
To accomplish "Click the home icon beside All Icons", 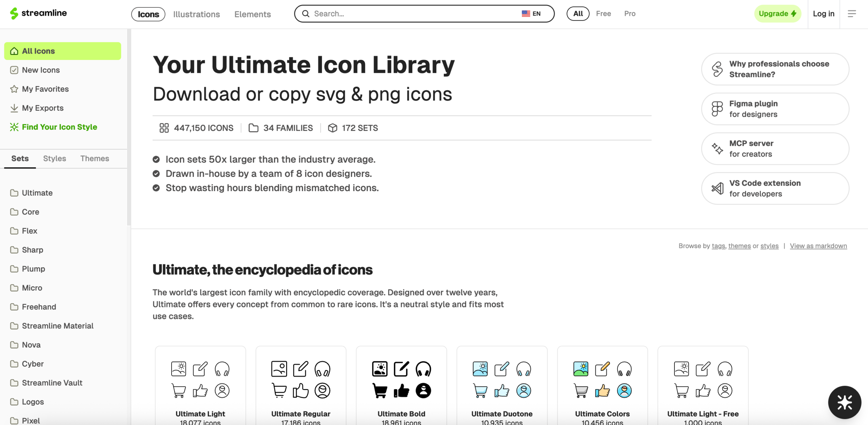I will pos(14,51).
